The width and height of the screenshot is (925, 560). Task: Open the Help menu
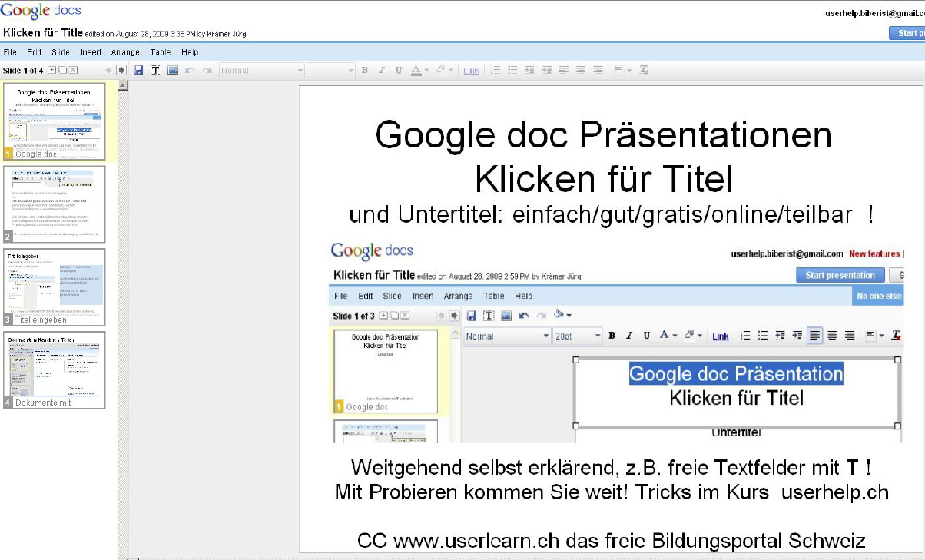coord(190,52)
